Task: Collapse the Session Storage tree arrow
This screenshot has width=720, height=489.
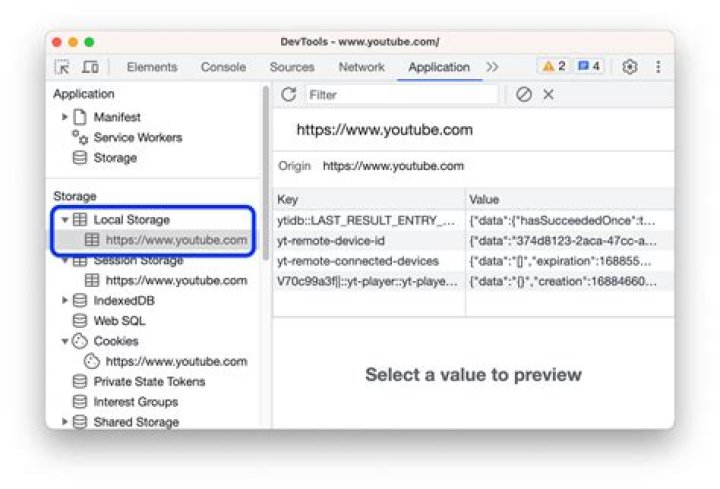Action: click(65, 260)
